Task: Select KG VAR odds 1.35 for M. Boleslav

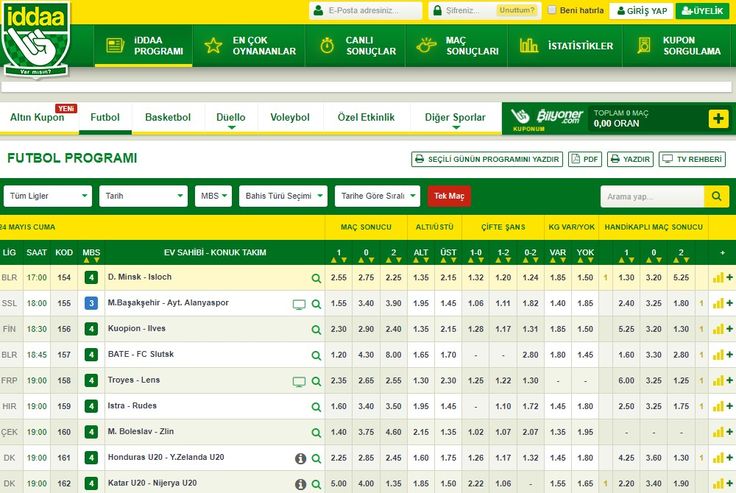Action: point(558,432)
